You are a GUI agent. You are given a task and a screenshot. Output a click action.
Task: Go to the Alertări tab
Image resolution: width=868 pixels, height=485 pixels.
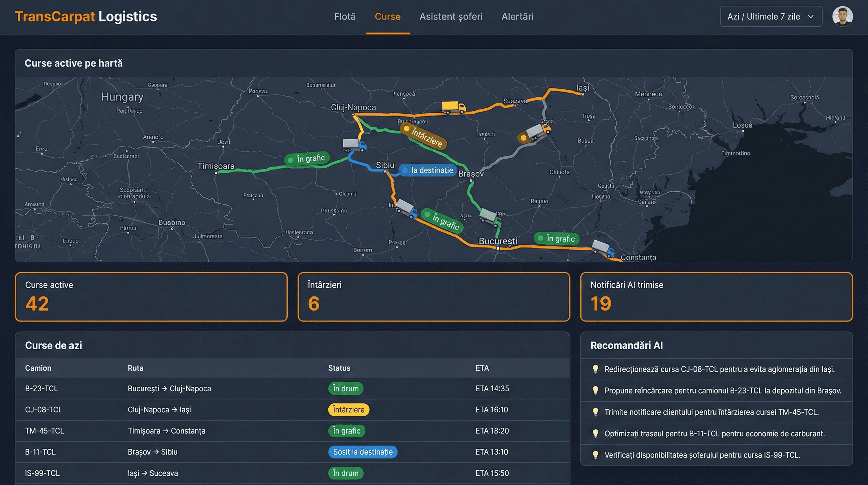pos(517,16)
